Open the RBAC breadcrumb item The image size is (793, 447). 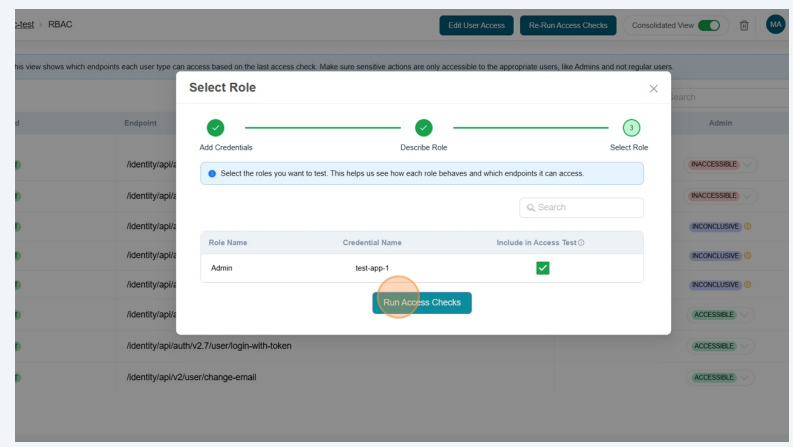[62, 24]
